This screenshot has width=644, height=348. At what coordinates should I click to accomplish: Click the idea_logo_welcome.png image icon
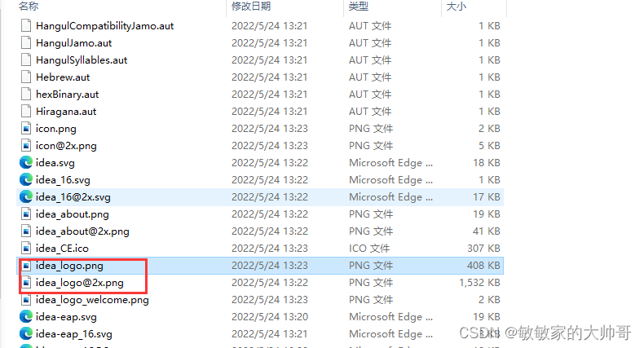coord(26,300)
